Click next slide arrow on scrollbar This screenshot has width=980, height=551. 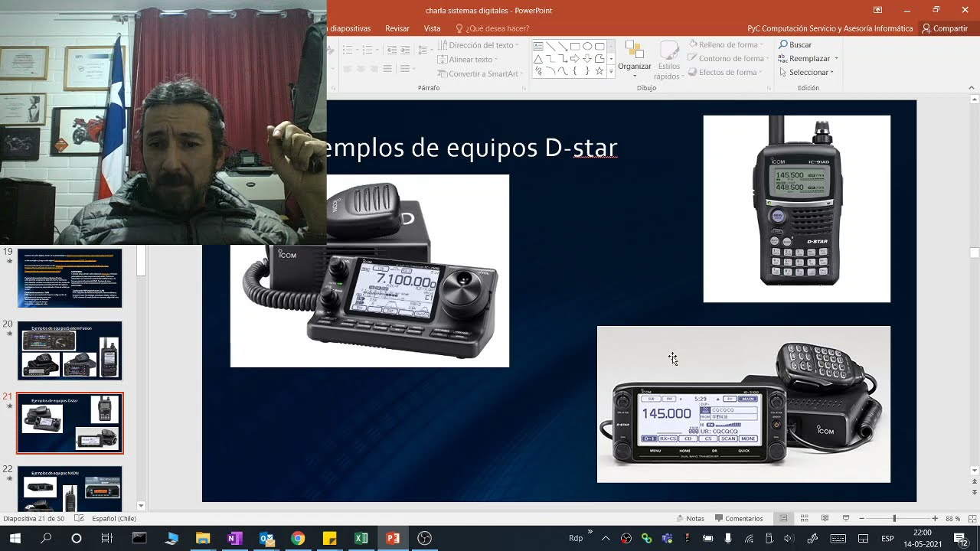point(974,491)
